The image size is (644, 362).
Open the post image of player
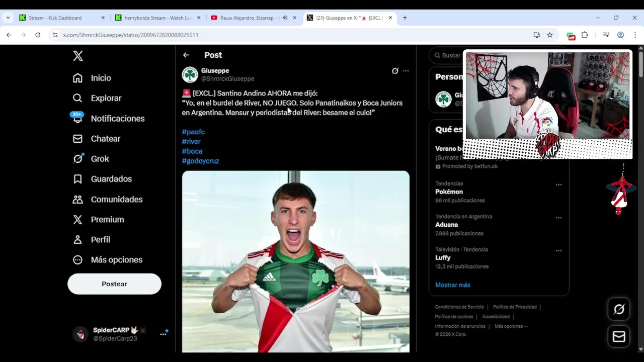296,261
